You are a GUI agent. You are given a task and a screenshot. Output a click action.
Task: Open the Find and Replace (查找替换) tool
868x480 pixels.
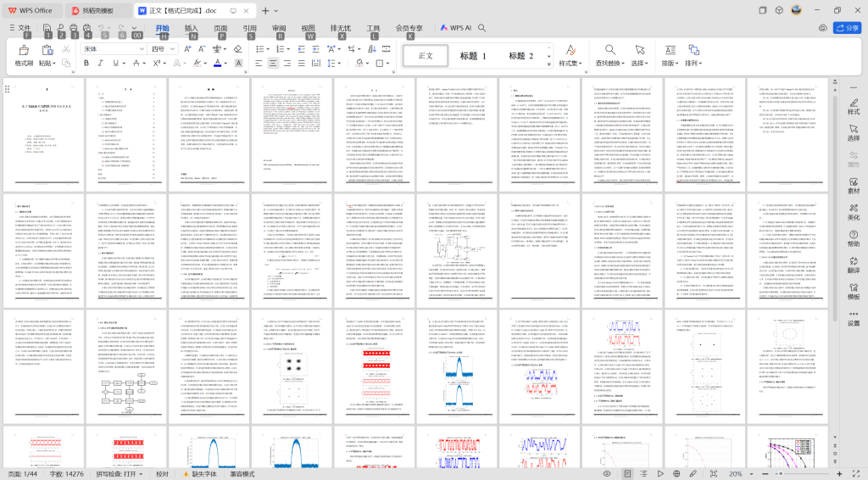pos(609,56)
